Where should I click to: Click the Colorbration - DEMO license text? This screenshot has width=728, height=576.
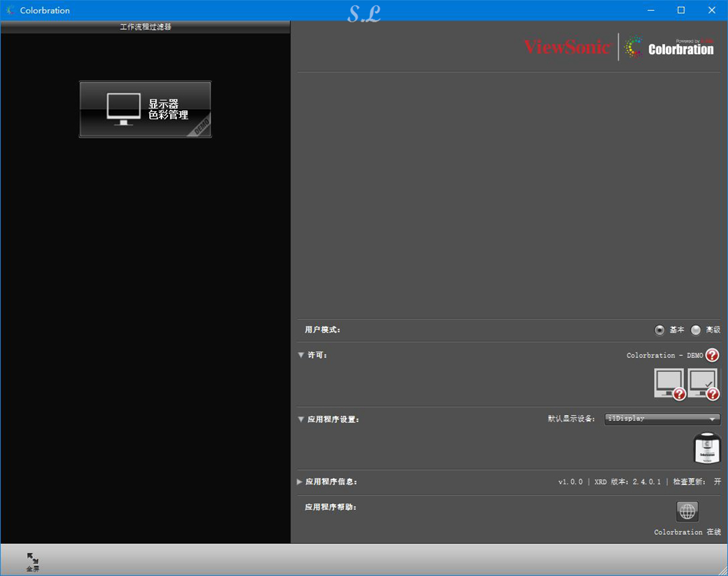click(665, 356)
